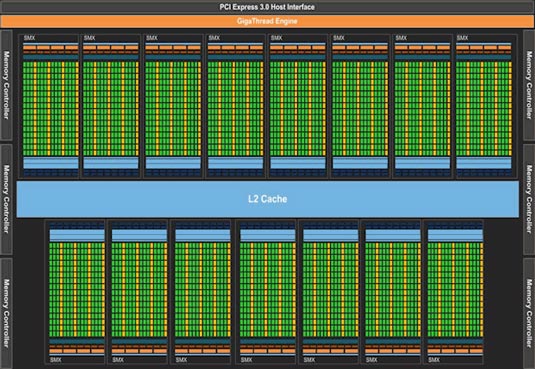Select the upper-left Memory Controller block

[x=6, y=85]
